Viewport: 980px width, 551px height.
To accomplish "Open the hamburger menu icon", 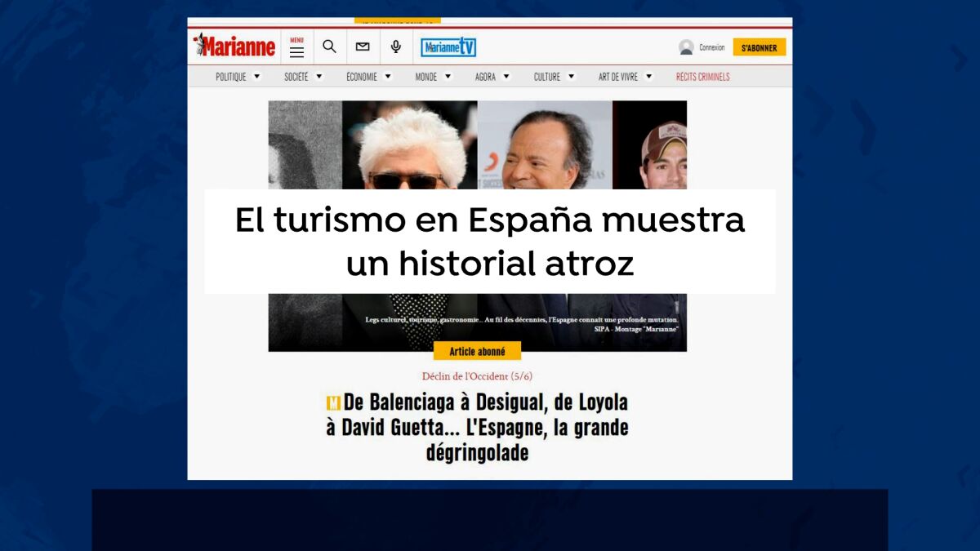I will [x=296, y=48].
